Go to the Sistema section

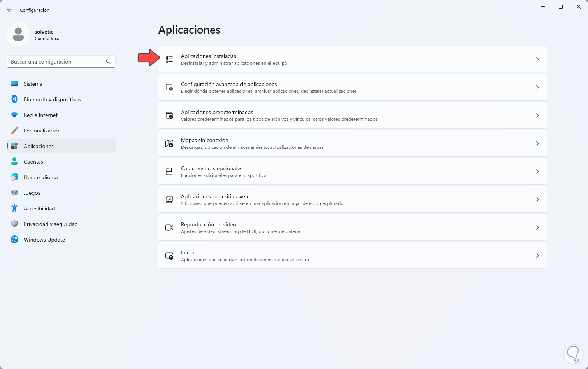pos(33,84)
